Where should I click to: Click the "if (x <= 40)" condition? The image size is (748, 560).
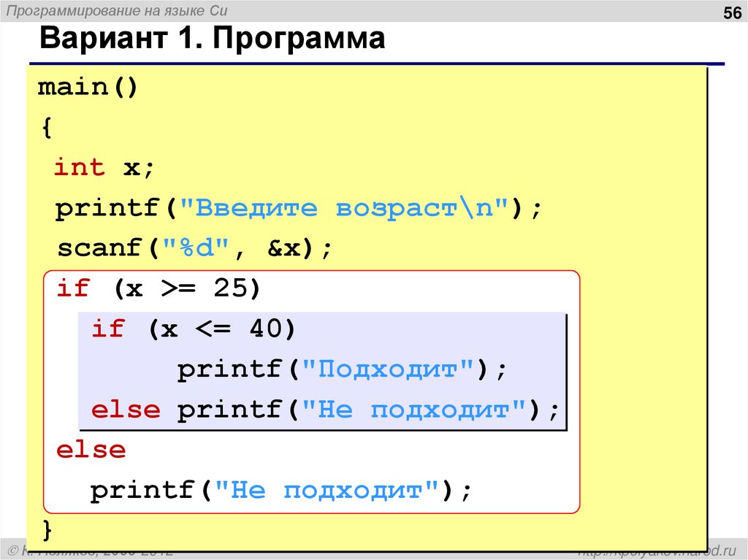[193, 329]
